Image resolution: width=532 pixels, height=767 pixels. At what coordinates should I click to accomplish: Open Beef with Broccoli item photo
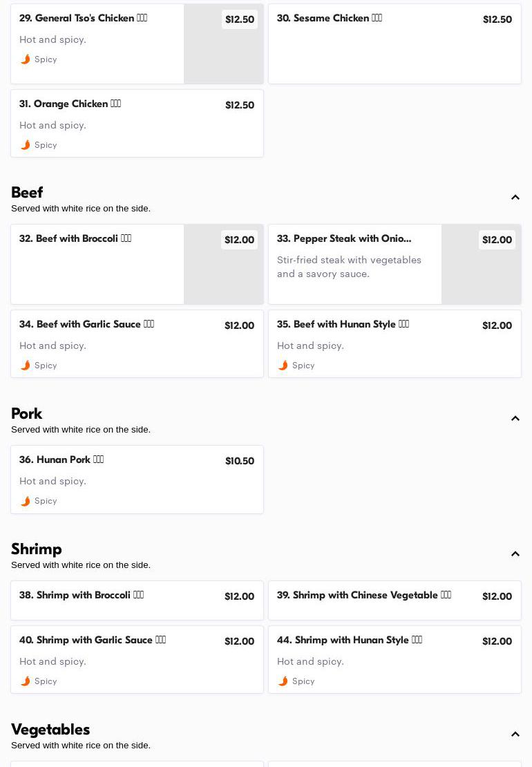pyautogui.click(x=224, y=272)
